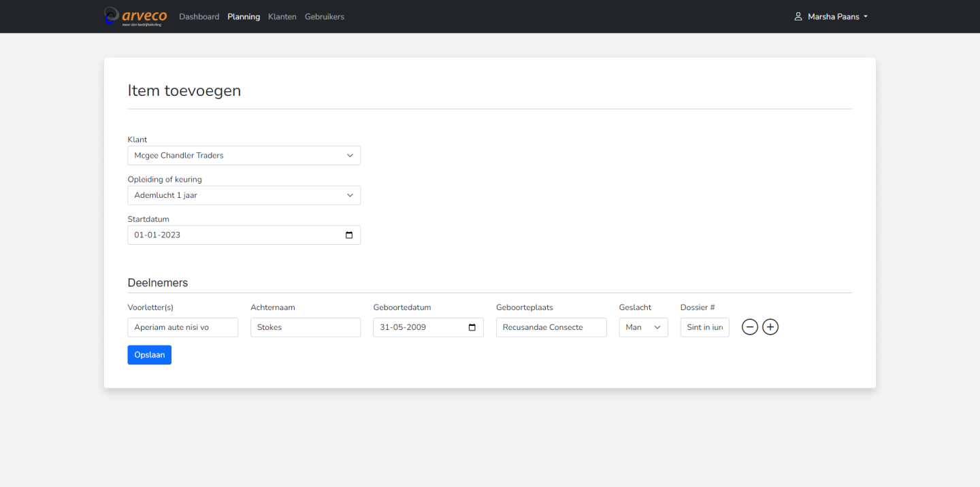Add participant row with plus icon
Screen dimensions: 980x487
(770, 327)
